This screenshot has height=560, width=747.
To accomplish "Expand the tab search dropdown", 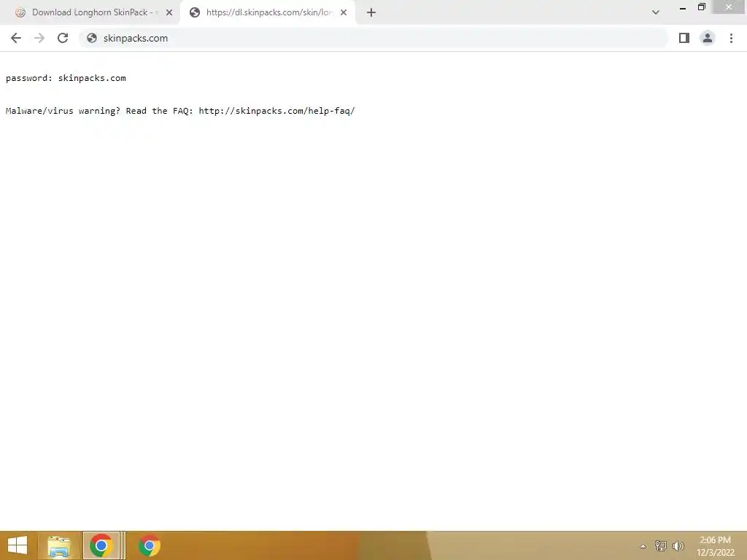I will (656, 12).
